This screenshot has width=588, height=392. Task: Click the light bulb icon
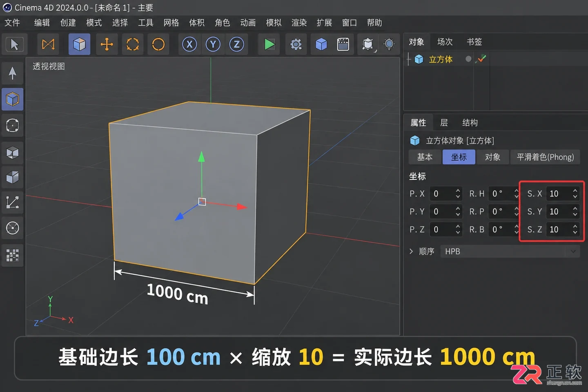tap(389, 44)
